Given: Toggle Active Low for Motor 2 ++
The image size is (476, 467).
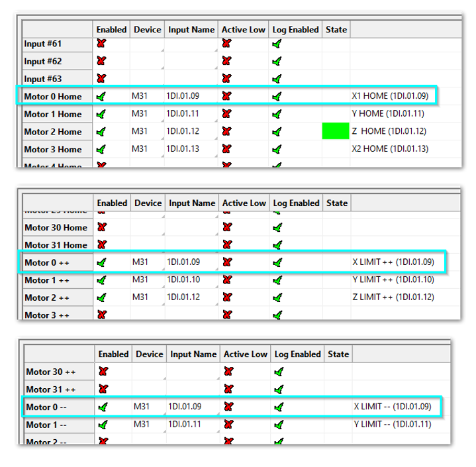Looking at the screenshot, I should click(x=227, y=297).
